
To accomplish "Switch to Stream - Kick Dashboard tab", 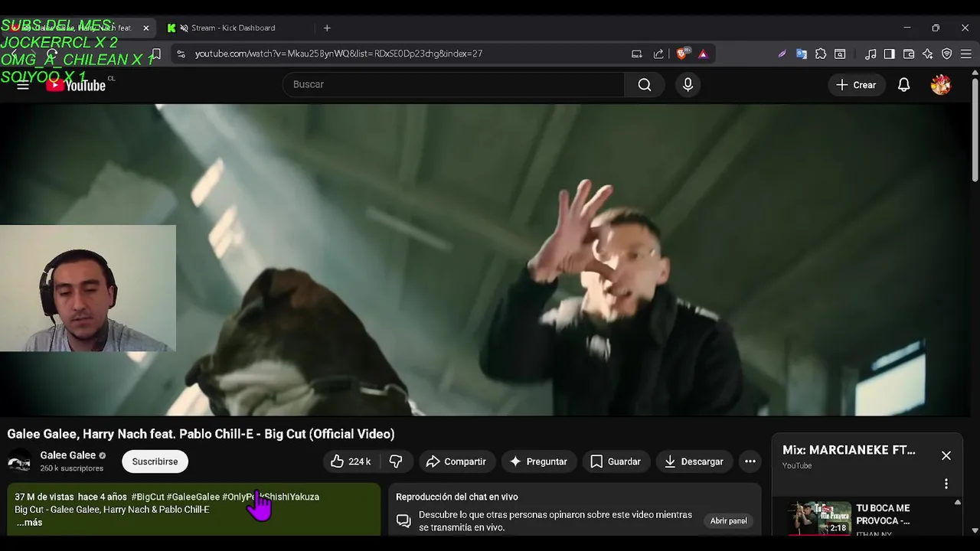I will coord(234,28).
